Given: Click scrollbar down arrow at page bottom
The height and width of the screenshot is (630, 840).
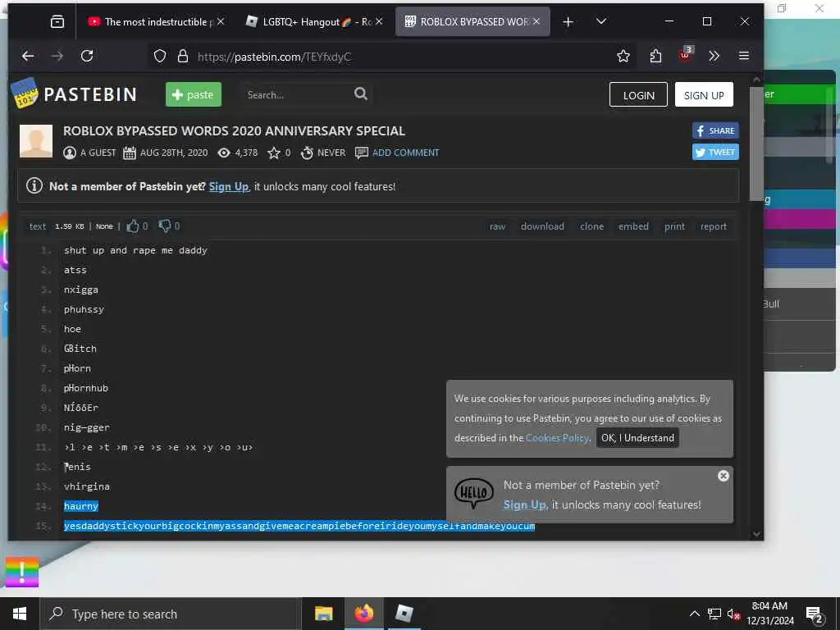Looking at the screenshot, I should click(756, 533).
